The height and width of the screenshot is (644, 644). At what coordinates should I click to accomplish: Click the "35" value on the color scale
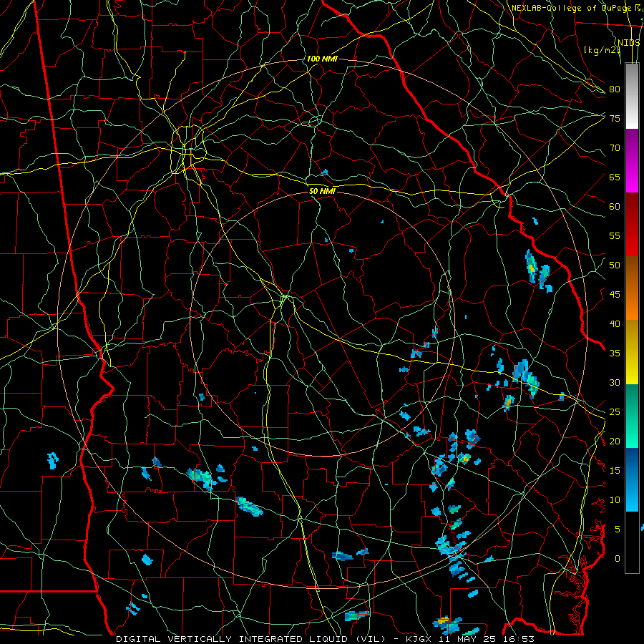click(615, 353)
